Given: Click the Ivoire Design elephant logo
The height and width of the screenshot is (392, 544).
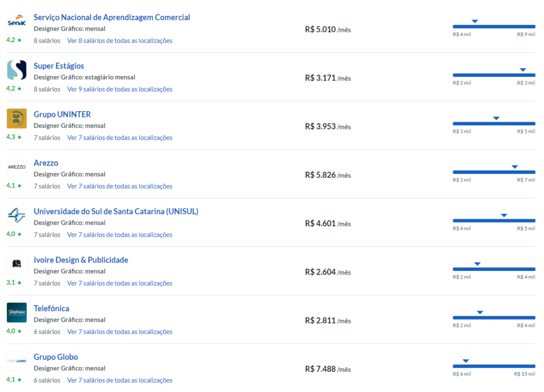Looking at the screenshot, I should coord(16,265).
